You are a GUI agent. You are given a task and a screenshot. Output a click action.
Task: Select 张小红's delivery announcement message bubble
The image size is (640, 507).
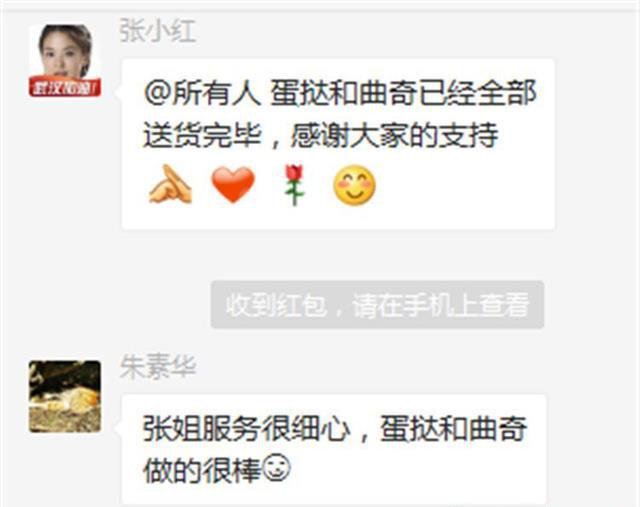click(x=338, y=144)
